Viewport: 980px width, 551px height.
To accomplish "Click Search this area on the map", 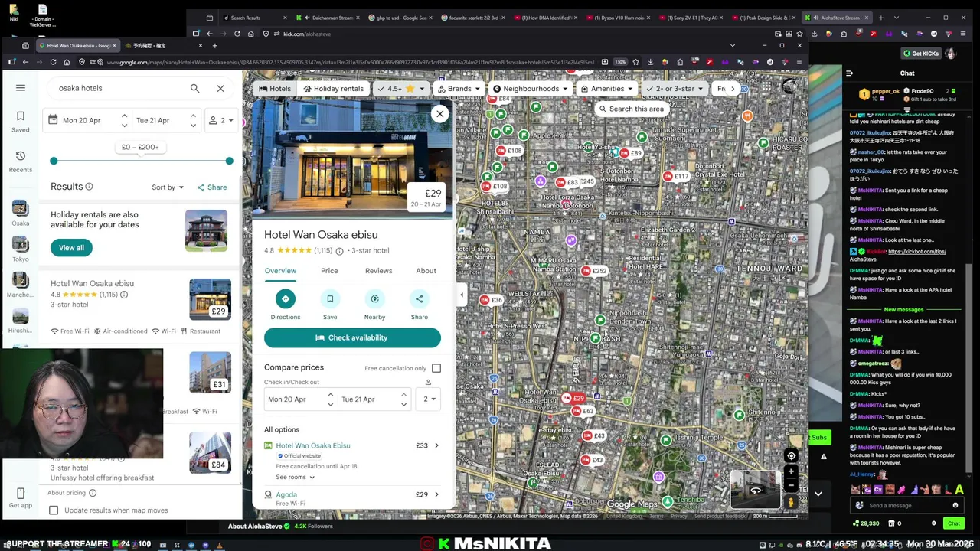I will point(632,109).
